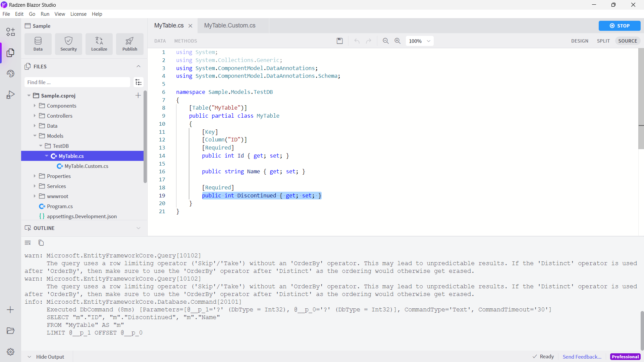Open the Theme palette panel in sidebar
644x362 pixels.
(x=10, y=73)
